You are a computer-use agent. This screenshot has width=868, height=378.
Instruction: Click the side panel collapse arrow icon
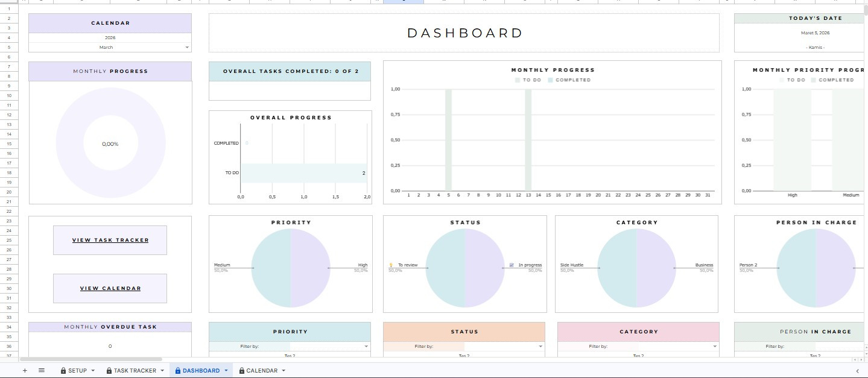point(857,371)
